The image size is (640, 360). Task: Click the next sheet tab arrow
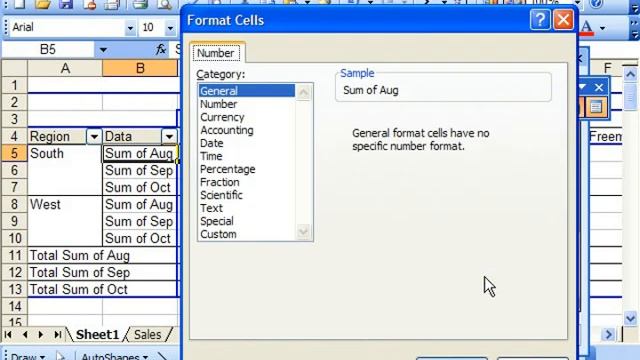(40, 335)
